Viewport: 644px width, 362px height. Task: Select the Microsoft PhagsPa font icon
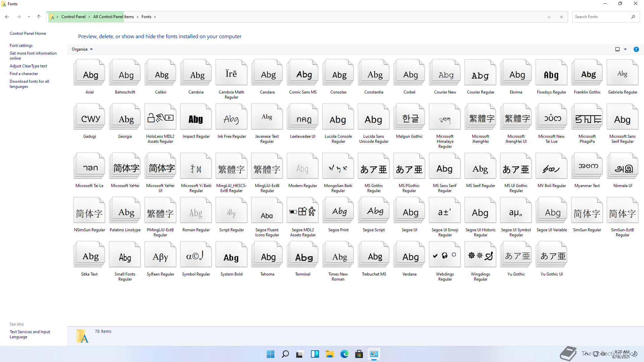[x=587, y=117]
